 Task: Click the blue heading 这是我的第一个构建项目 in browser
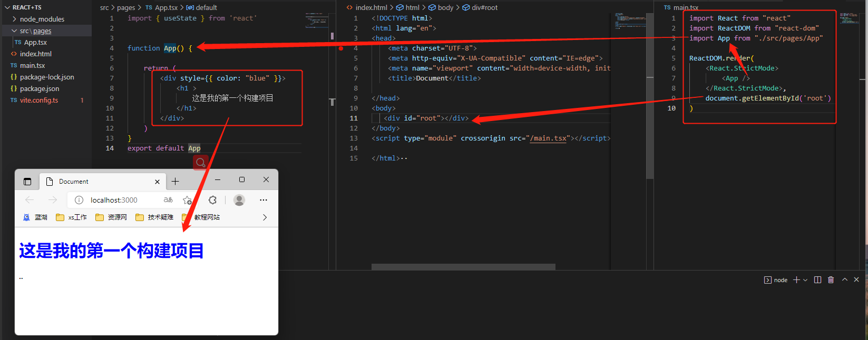coord(111,251)
